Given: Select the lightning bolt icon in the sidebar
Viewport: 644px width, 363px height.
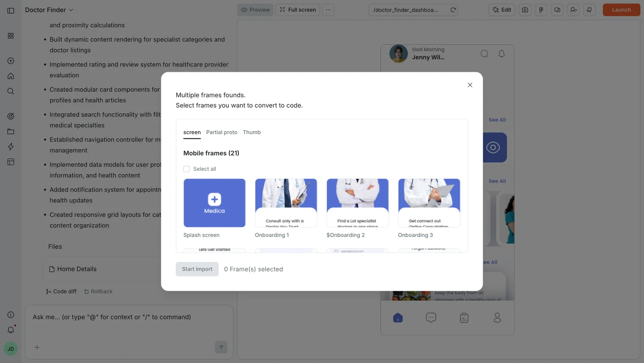Looking at the screenshot, I should coord(10,146).
